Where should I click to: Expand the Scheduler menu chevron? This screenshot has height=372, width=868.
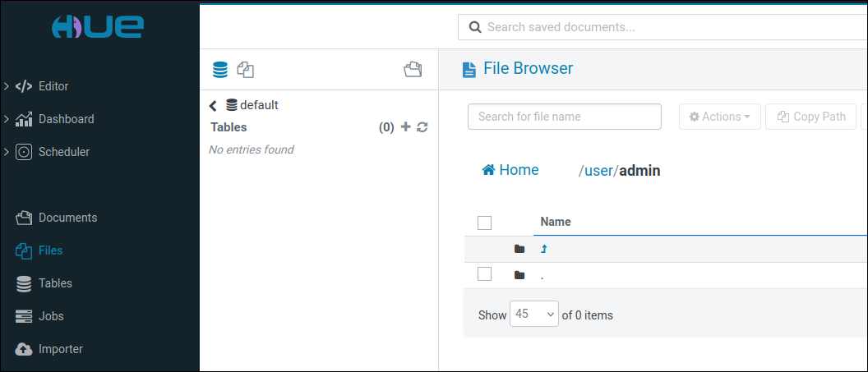coord(6,152)
